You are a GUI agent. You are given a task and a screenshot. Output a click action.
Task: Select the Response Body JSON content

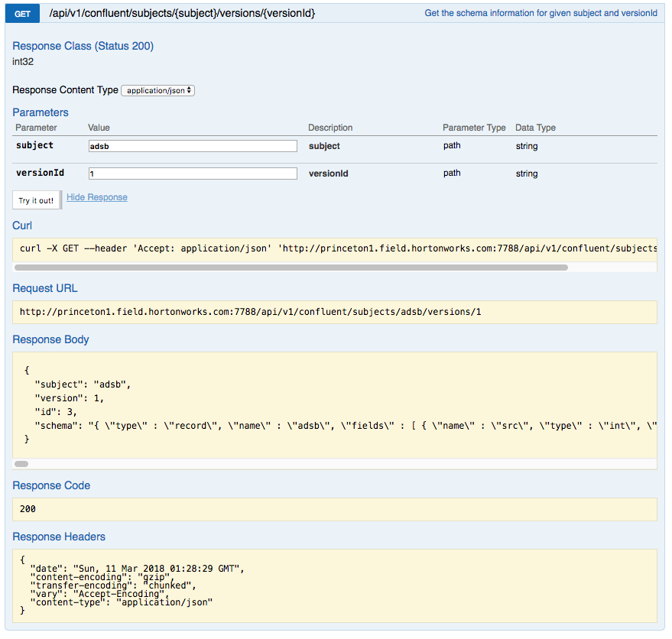[335, 397]
